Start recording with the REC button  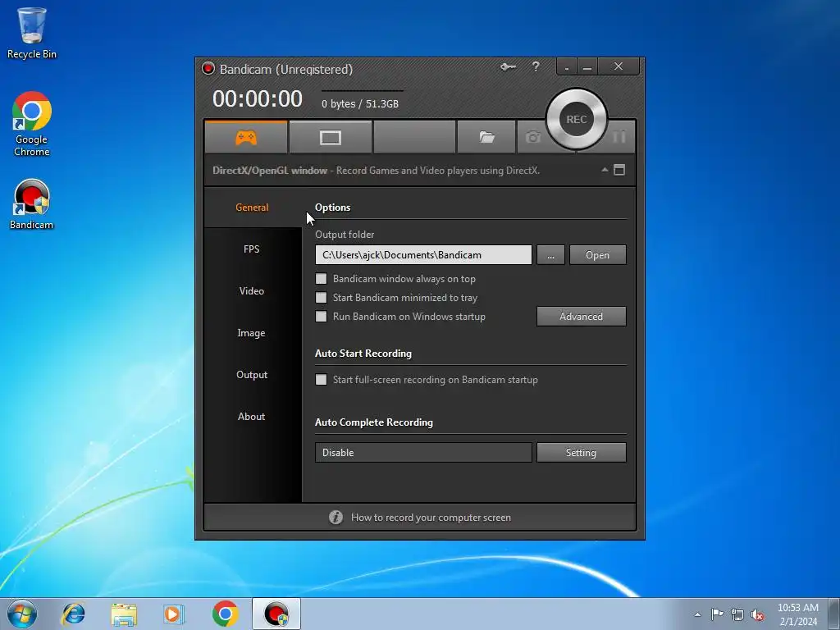(x=577, y=120)
